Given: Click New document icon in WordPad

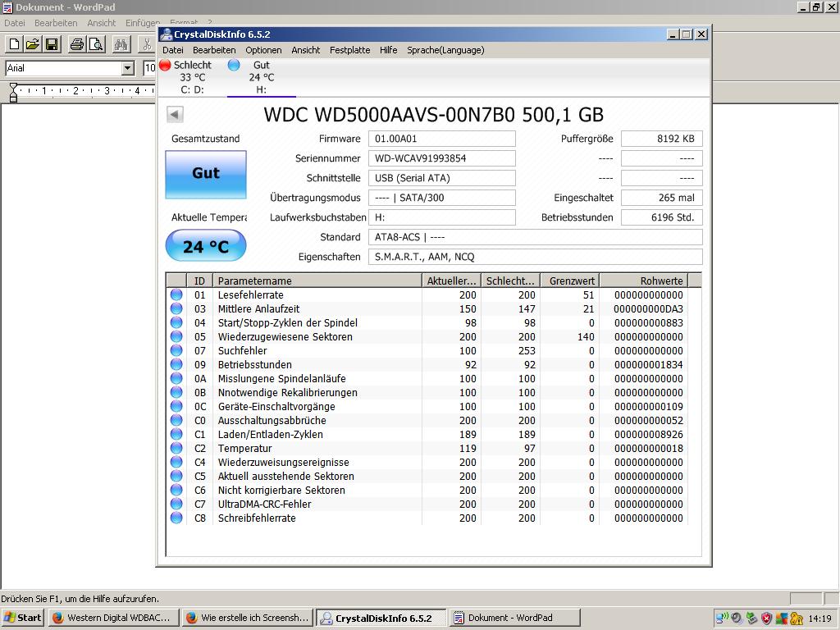Looking at the screenshot, I should 15,44.
